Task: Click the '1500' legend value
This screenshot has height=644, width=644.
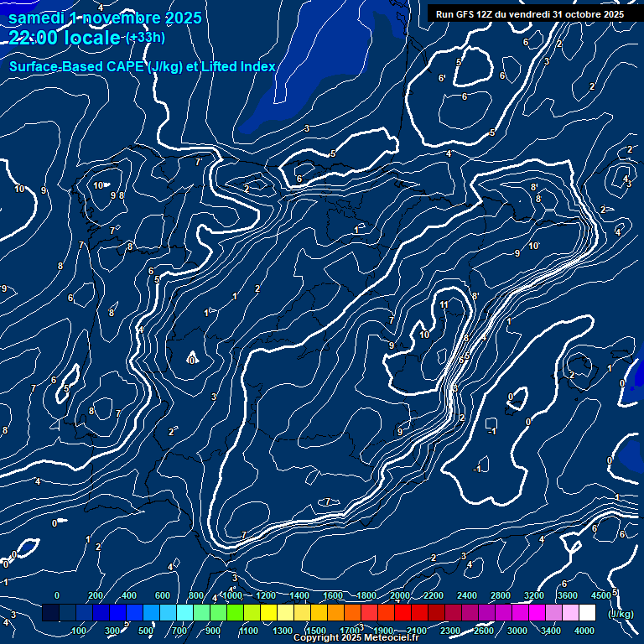Action: pyautogui.click(x=316, y=631)
